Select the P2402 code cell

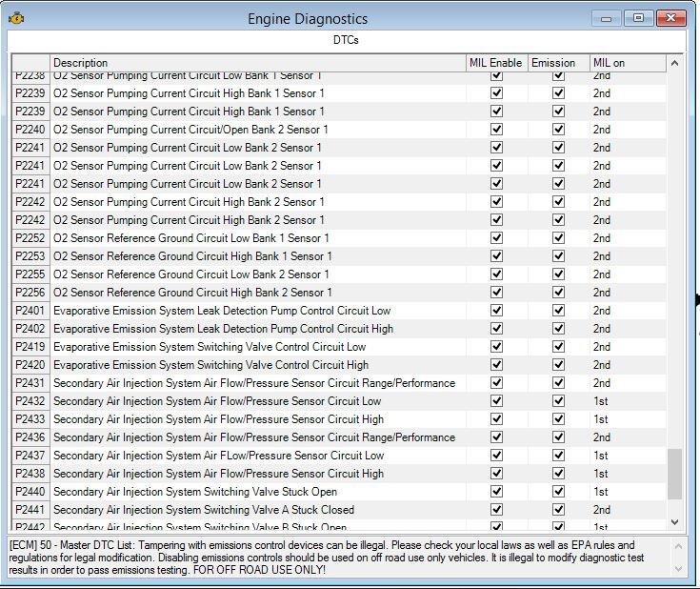click(30, 329)
